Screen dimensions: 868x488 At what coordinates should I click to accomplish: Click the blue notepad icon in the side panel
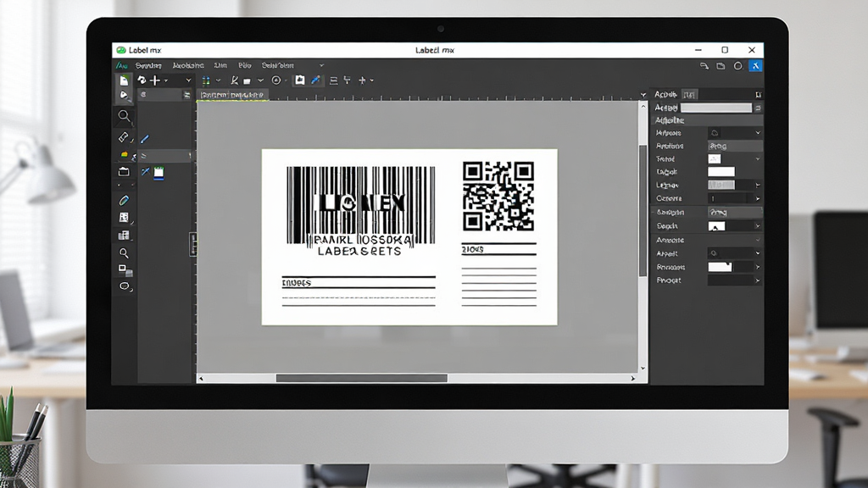tap(159, 172)
